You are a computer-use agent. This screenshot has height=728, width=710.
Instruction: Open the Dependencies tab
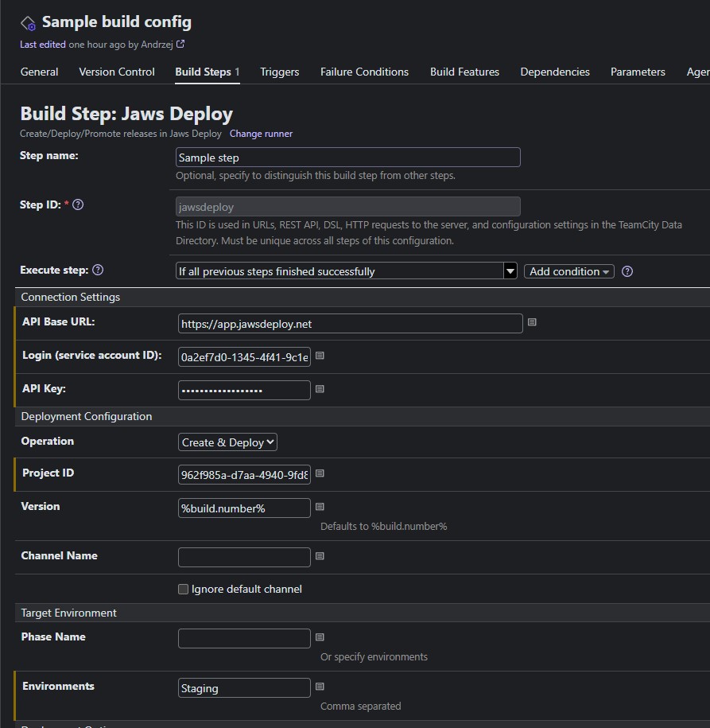554,72
